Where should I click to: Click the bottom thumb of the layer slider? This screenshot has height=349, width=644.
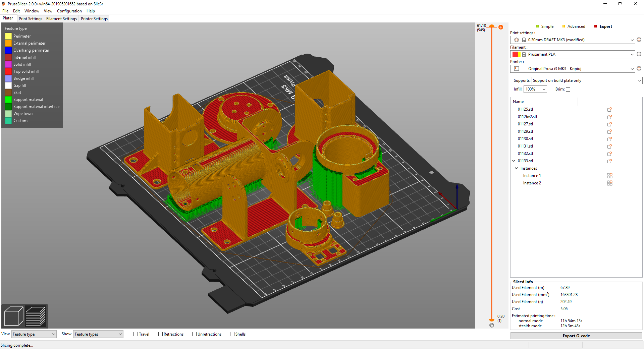point(492,320)
